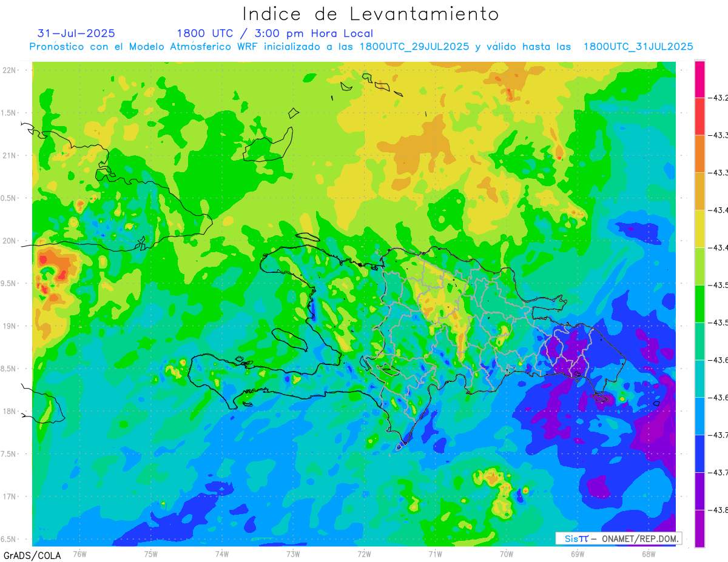Select the red legend swatch
Screen dimensions: 728x562
click(x=699, y=116)
